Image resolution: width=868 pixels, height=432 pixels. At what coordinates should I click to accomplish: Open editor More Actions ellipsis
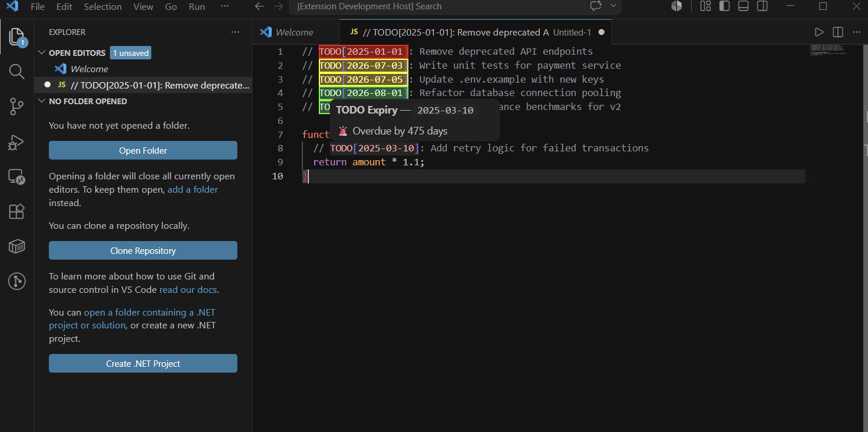[x=856, y=32]
